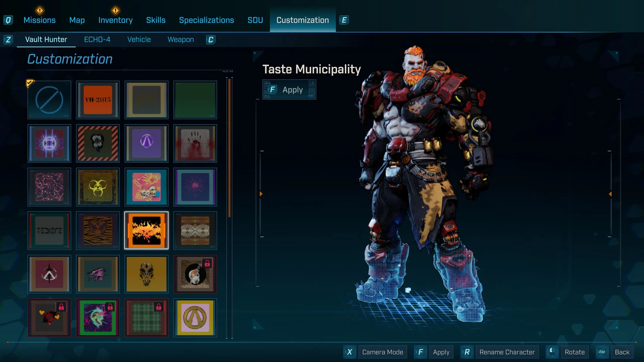Select the pink wolf head skin tile
Viewport: 644px width, 362px height.
point(98,274)
